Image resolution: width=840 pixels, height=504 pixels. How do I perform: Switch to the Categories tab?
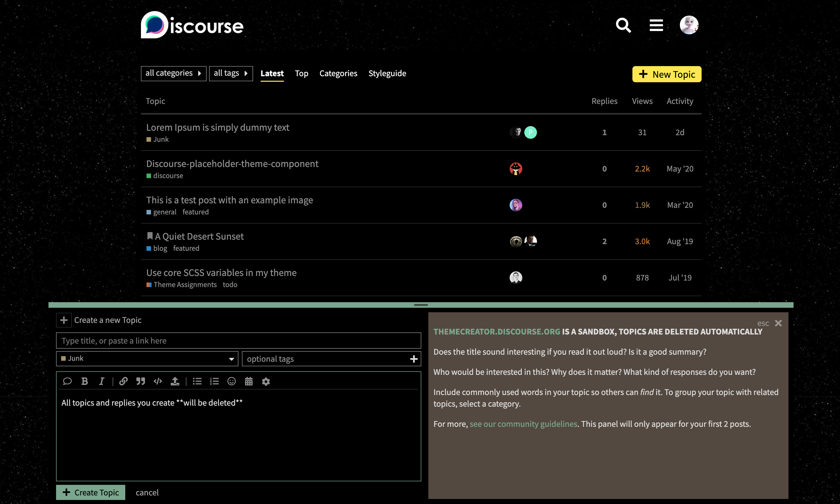pos(338,73)
